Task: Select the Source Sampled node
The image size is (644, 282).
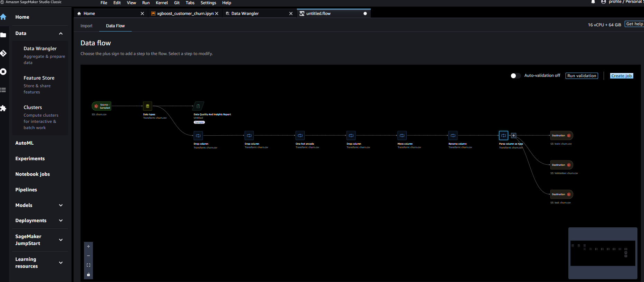Action: coord(102,106)
